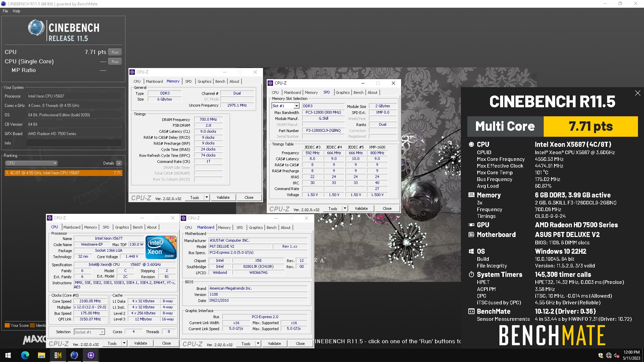644x362 pixels.
Task: Click the BIOS Date 09/21/2010 field
Action: click(x=258, y=301)
